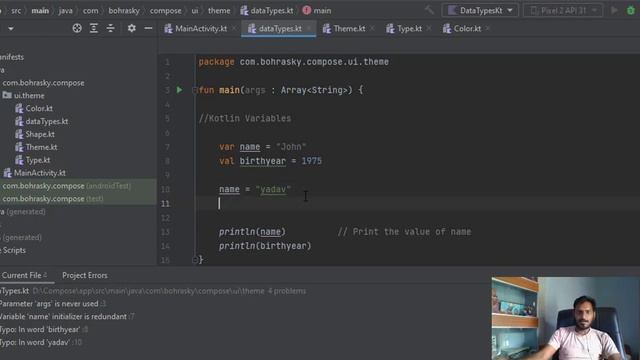Open the DataTypesKt run configuration dropdown
Viewport: 640px width, 360px height.
coord(480,10)
